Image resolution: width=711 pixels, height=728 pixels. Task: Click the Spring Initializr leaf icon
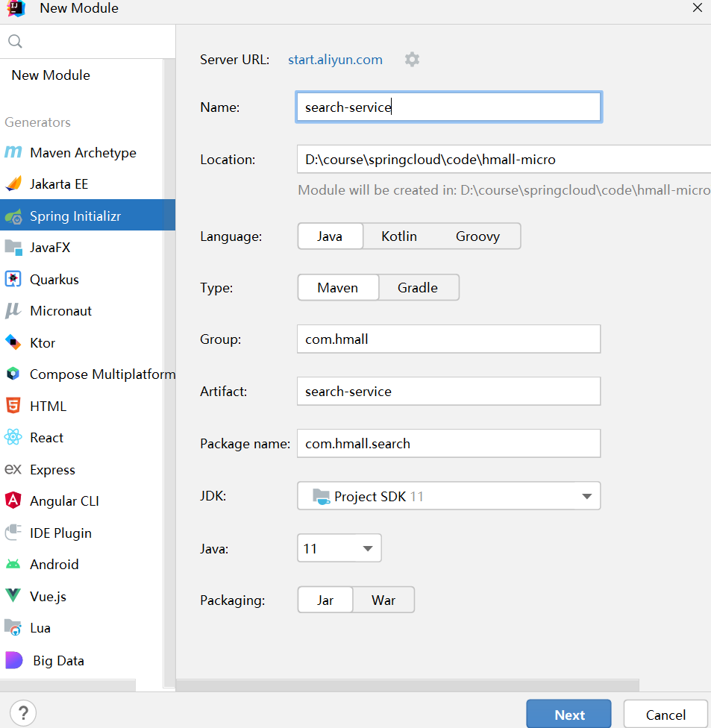pos(13,216)
